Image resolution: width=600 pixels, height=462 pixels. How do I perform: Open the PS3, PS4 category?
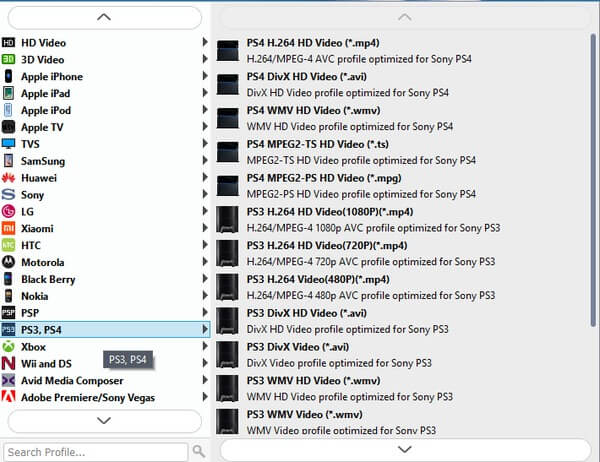105,330
